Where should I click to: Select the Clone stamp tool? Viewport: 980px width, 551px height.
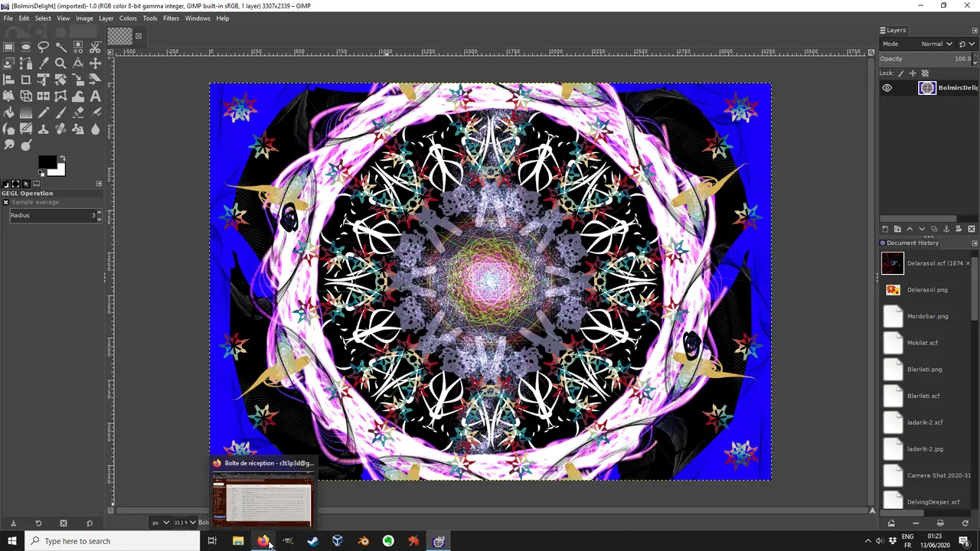click(x=43, y=130)
